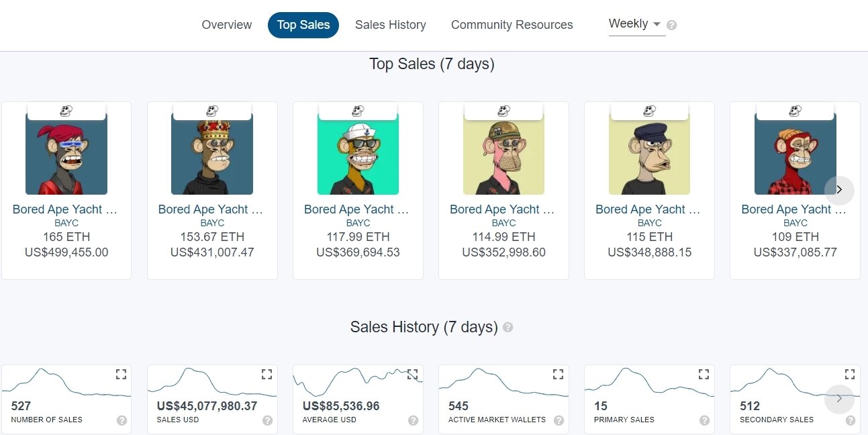Open the Overview tab

point(227,25)
